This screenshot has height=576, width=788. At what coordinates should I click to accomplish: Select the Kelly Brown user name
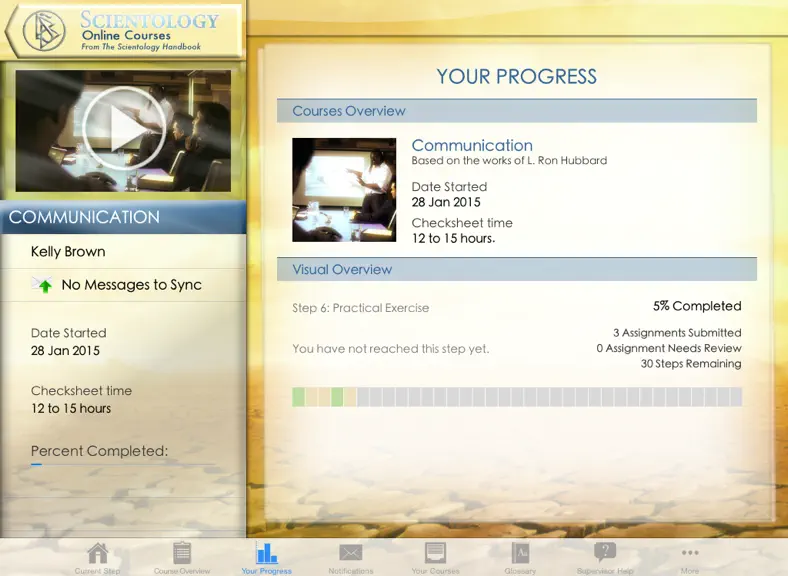pos(68,251)
